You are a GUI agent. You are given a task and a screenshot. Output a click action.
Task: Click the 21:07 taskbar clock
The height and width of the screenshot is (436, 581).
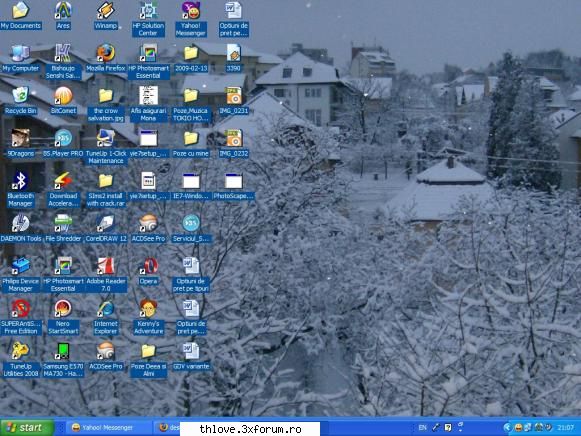pyautogui.click(x=565, y=427)
